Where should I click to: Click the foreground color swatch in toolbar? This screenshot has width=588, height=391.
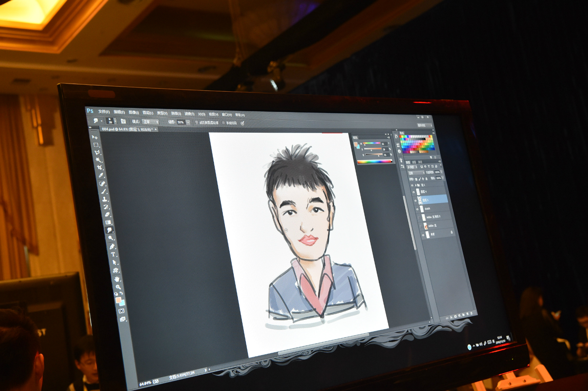tap(118, 300)
